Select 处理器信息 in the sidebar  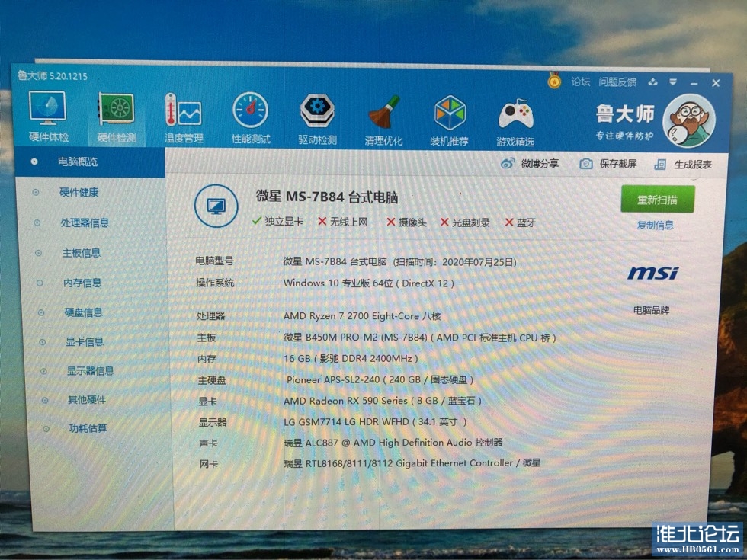pyautogui.click(x=84, y=222)
